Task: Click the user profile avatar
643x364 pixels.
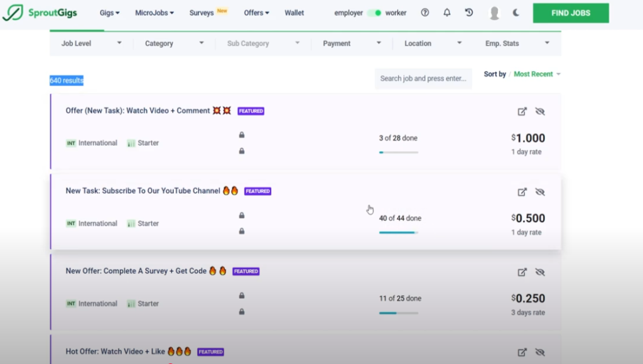Action: (x=494, y=13)
